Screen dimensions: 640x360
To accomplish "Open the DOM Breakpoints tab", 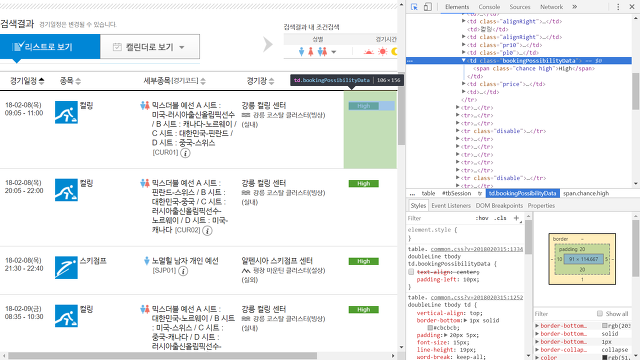I will (499, 206).
